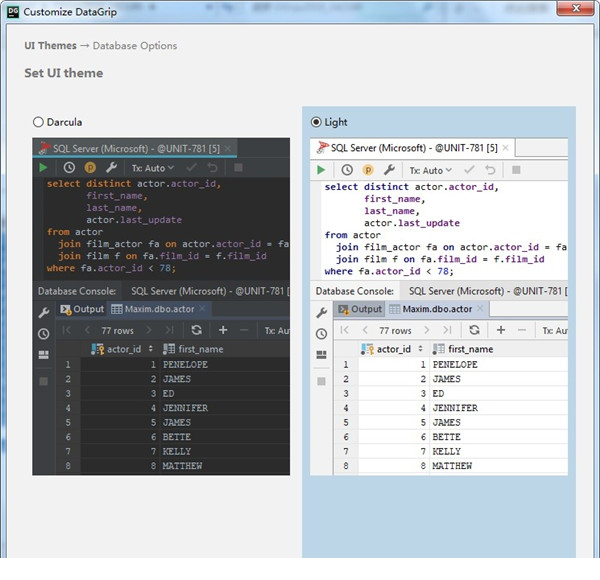Select the Darcula theme radio button
The image size is (600, 580).
pos(38,122)
